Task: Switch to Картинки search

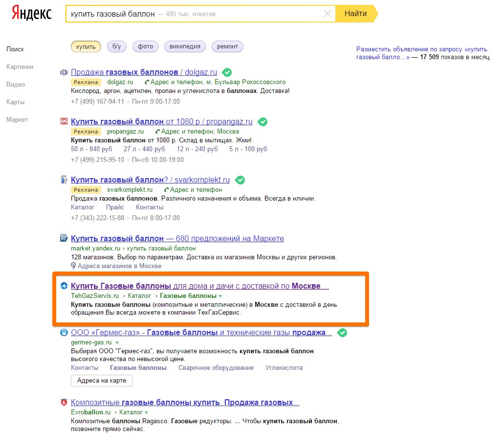Action: coord(20,67)
